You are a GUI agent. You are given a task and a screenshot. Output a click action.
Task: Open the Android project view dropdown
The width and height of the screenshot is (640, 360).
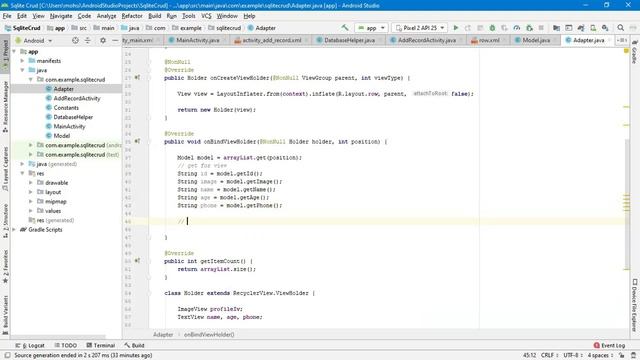(x=34, y=40)
